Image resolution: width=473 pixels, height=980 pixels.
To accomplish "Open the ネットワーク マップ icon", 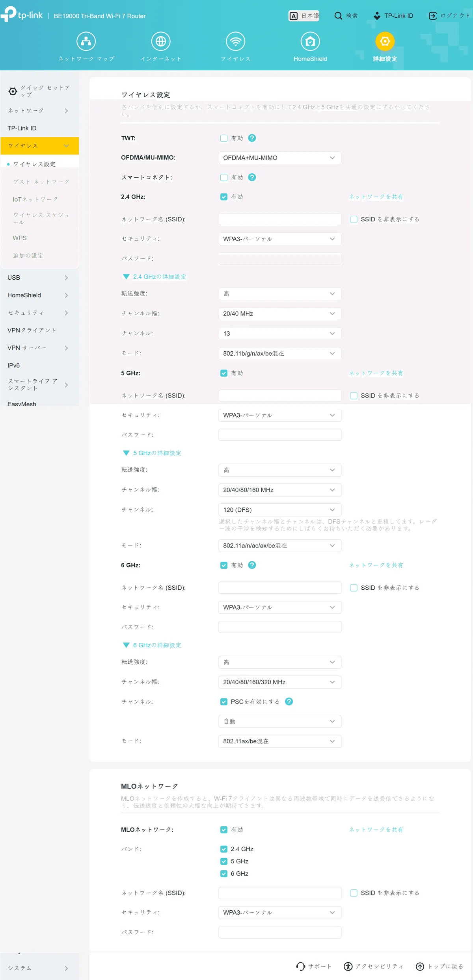I will pos(86,41).
